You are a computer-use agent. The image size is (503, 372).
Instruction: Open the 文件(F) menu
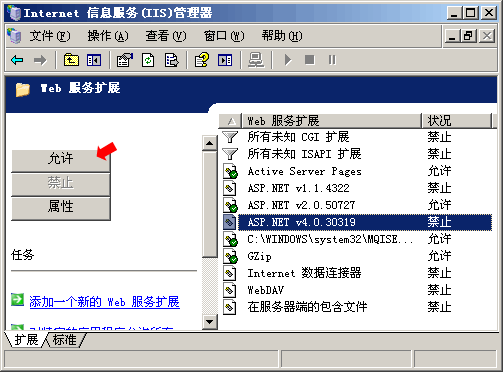[x=50, y=36]
